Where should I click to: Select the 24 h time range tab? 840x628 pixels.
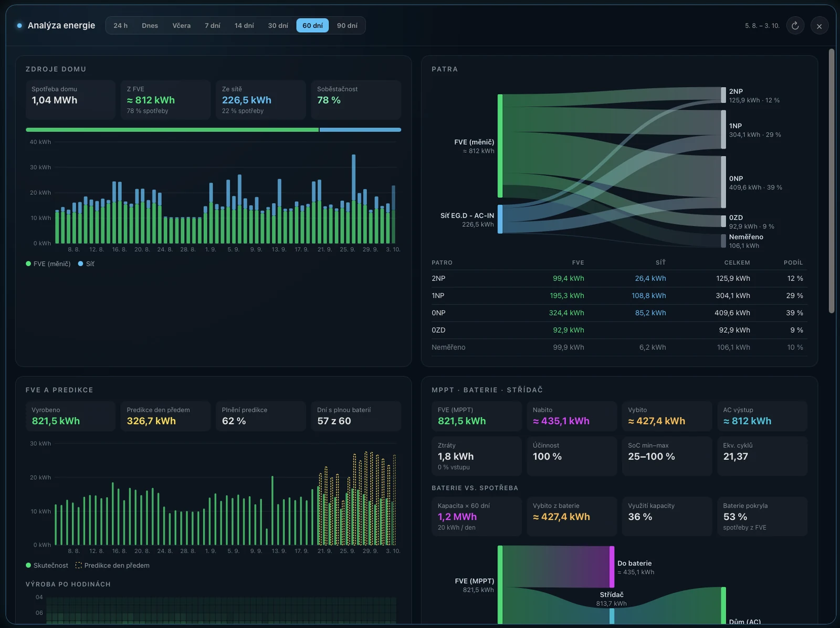click(x=121, y=25)
